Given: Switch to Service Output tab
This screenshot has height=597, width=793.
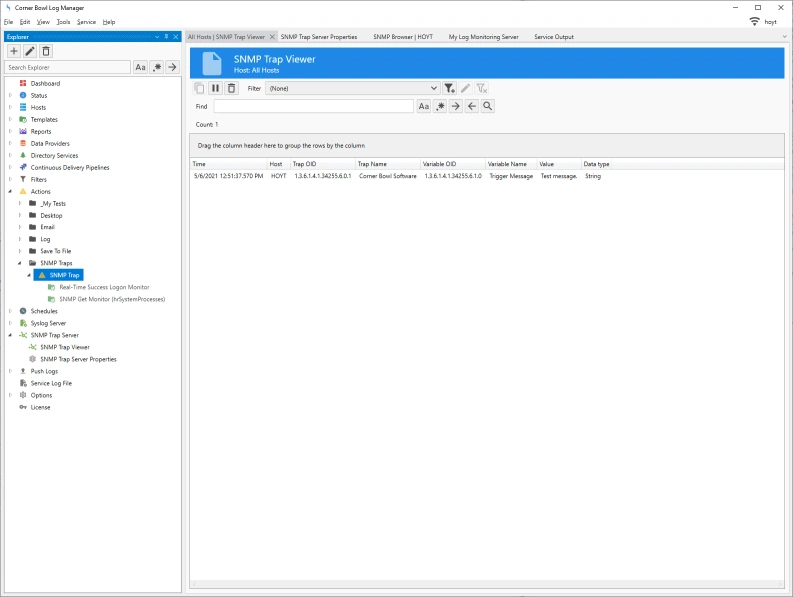Looking at the screenshot, I should pyautogui.click(x=554, y=37).
